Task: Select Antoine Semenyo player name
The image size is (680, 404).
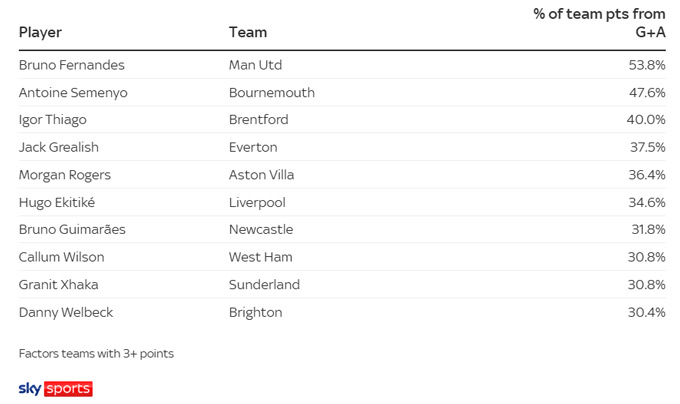Action: (73, 93)
